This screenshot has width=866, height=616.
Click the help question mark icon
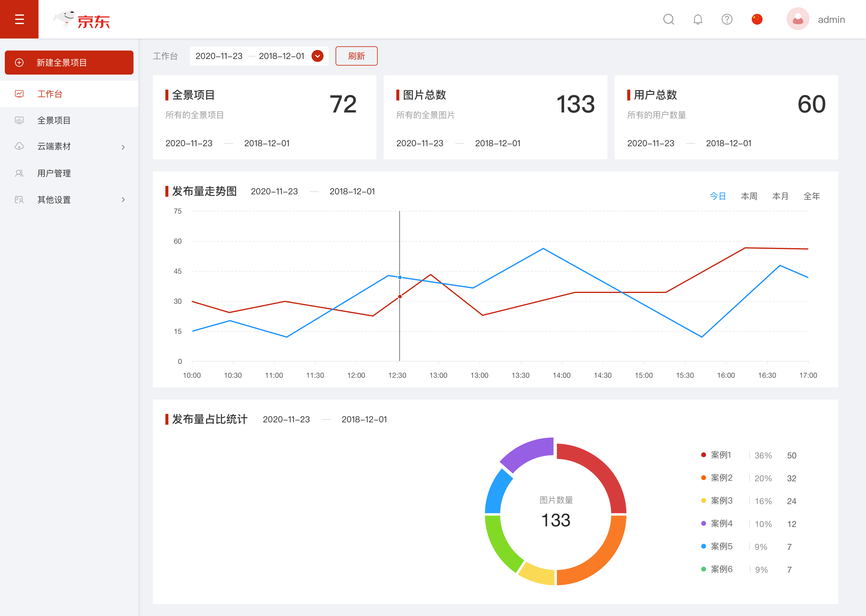pos(726,19)
